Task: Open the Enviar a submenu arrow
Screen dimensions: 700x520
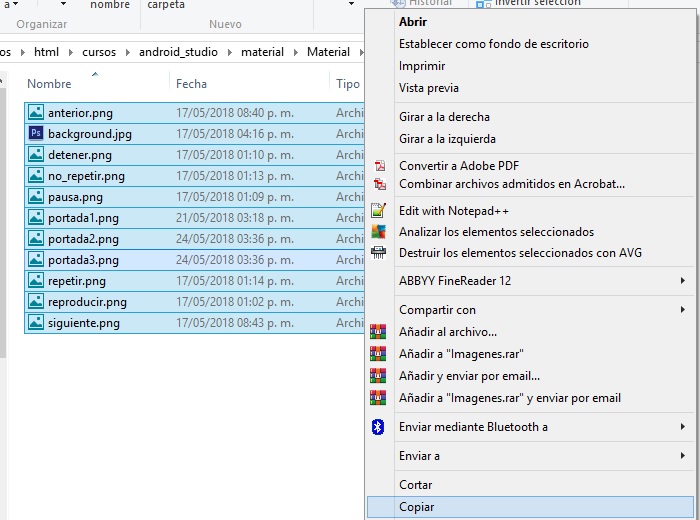Action: pos(683,456)
